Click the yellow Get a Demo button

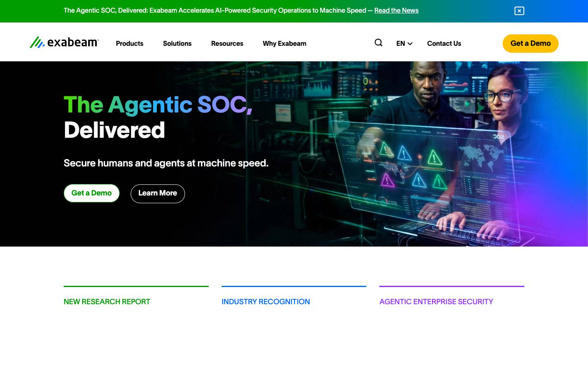[x=530, y=43]
